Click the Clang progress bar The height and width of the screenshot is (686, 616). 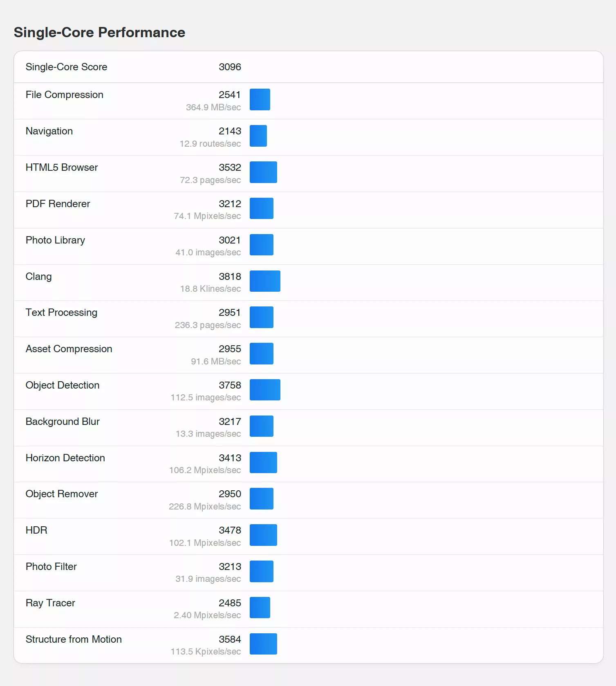[x=265, y=281]
